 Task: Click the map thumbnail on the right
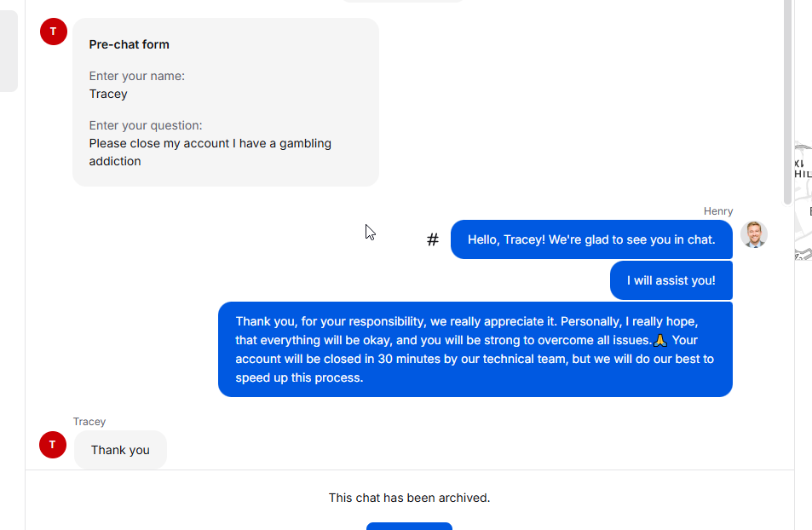(x=803, y=200)
